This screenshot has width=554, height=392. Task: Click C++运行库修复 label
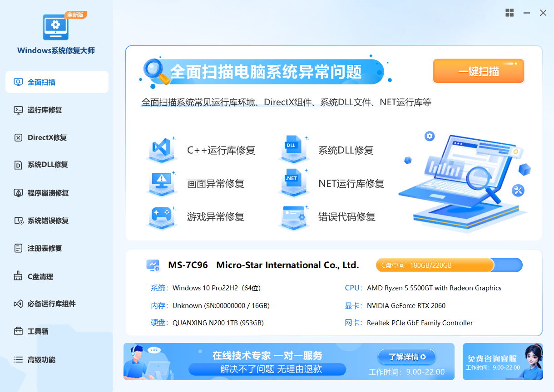[221, 150]
